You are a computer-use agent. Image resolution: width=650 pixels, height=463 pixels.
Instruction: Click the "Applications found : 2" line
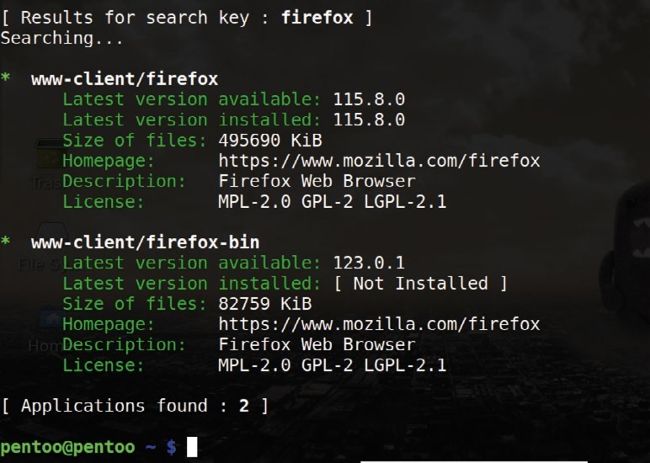134,406
